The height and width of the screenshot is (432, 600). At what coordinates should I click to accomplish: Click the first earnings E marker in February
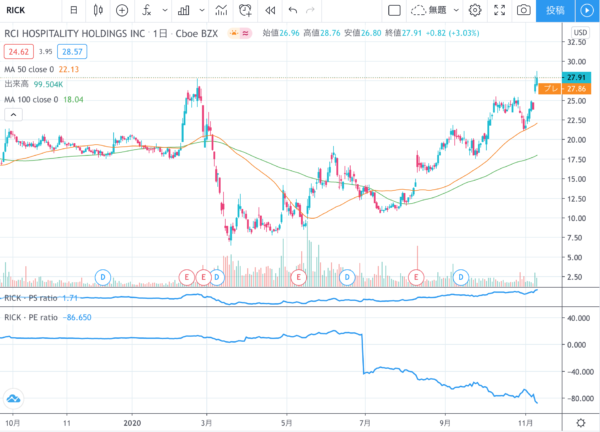click(187, 277)
